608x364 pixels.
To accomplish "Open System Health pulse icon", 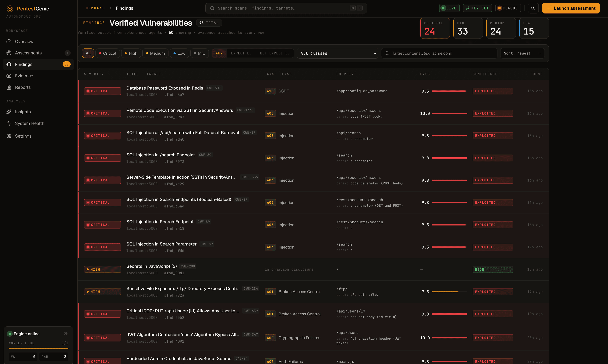I will [x=9, y=123].
